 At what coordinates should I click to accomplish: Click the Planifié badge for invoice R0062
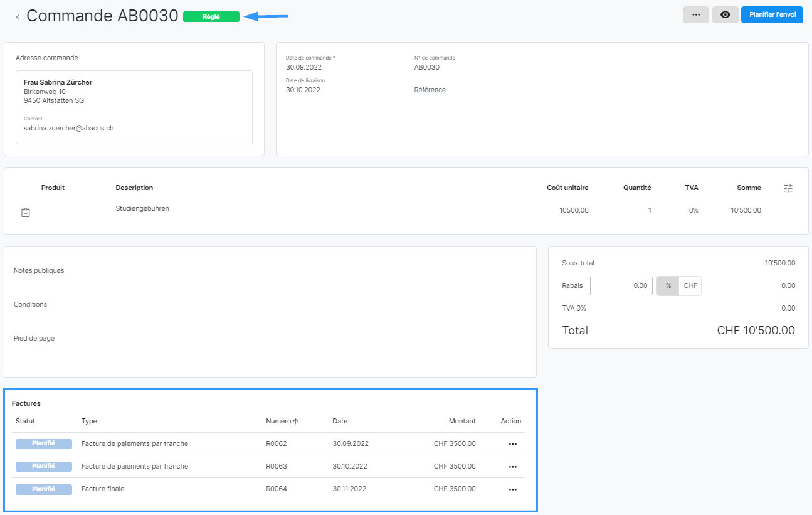pos(43,444)
